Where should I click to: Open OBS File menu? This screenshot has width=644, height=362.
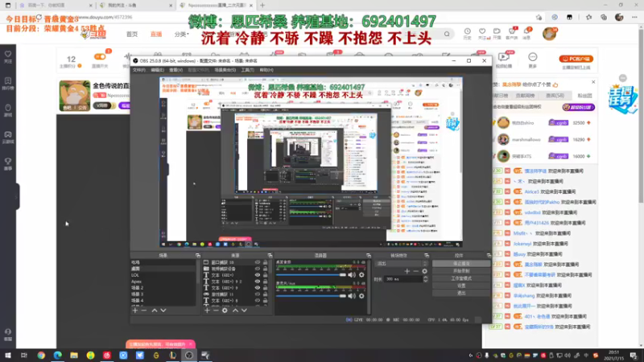coord(138,70)
